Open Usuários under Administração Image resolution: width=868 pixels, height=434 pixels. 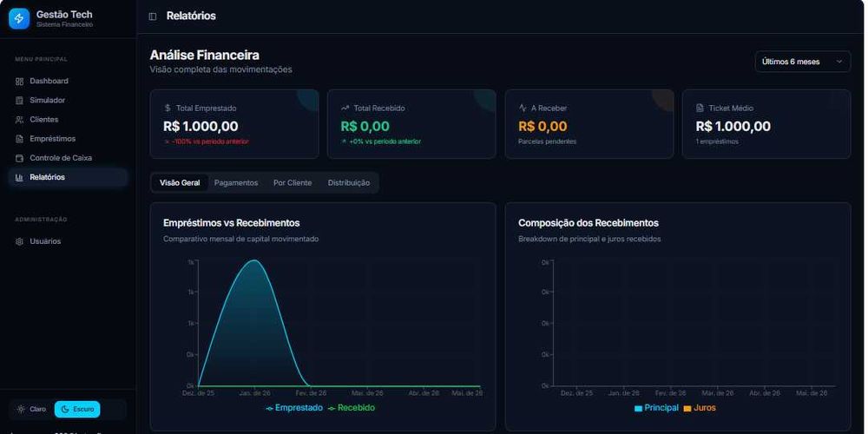pos(68,241)
